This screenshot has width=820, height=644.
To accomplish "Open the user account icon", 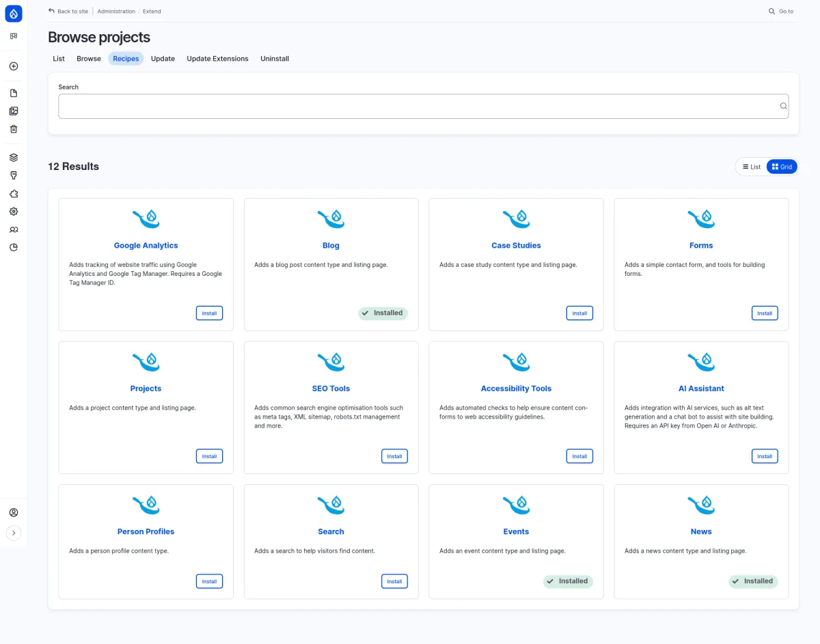I will click(x=14, y=512).
